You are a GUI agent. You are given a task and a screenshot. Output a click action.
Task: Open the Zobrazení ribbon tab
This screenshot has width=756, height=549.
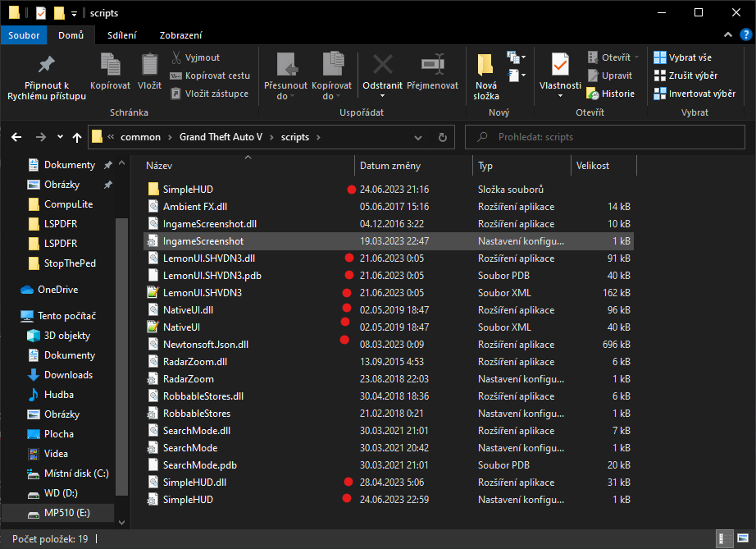pyautogui.click(x=181, y=35)
